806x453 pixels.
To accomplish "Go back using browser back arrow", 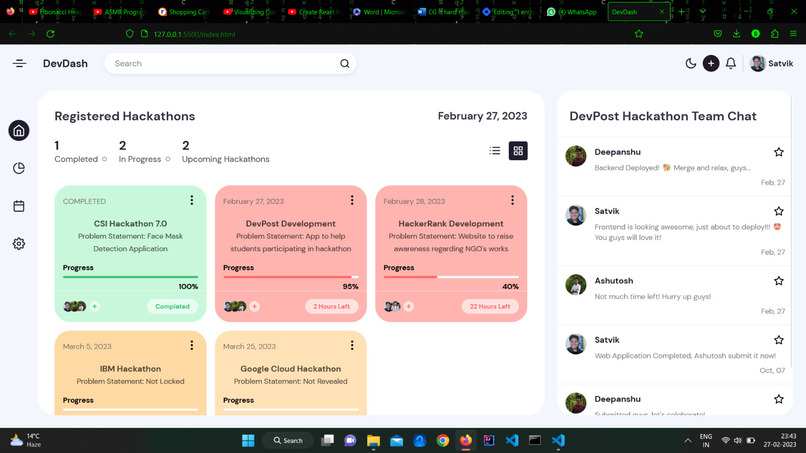I will tap(12, 34).
